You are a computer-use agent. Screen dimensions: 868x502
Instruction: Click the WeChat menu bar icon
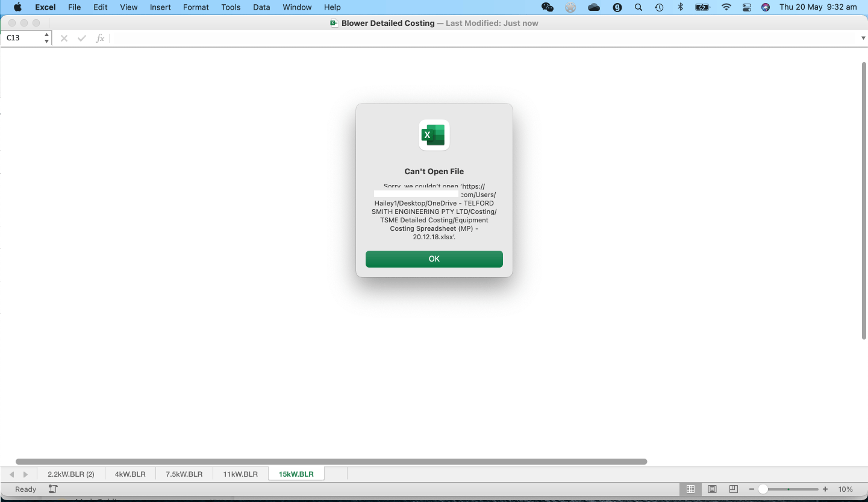click(x=547, y=7)
